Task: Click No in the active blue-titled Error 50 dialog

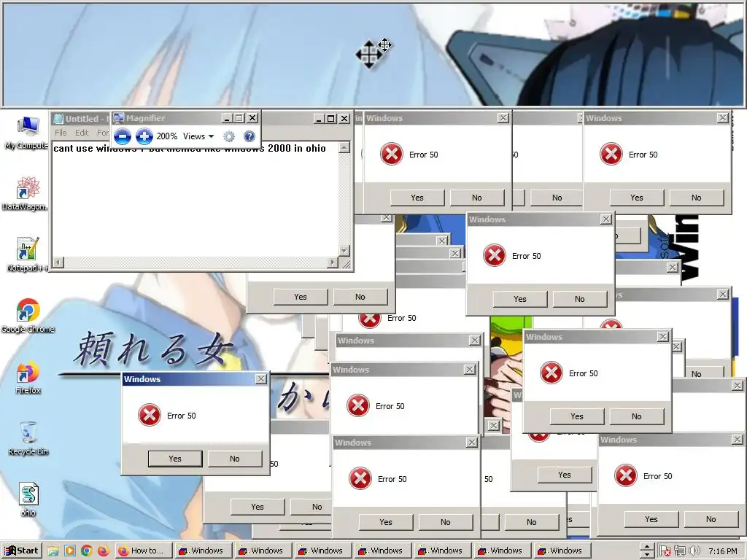Action: [234, 459]
